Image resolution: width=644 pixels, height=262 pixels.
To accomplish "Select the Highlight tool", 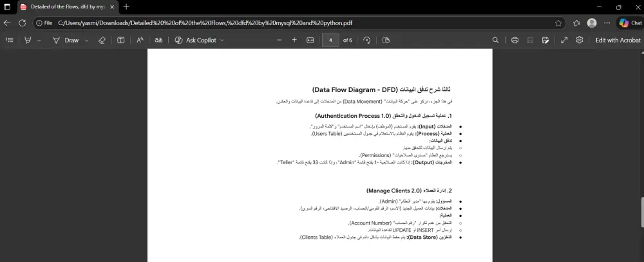I will point(28,41).
